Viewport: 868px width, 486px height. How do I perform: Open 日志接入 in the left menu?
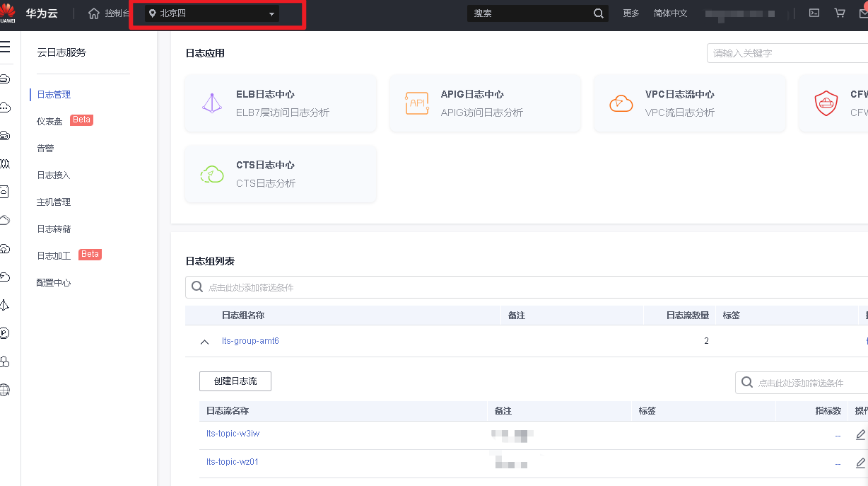point(54,175)
